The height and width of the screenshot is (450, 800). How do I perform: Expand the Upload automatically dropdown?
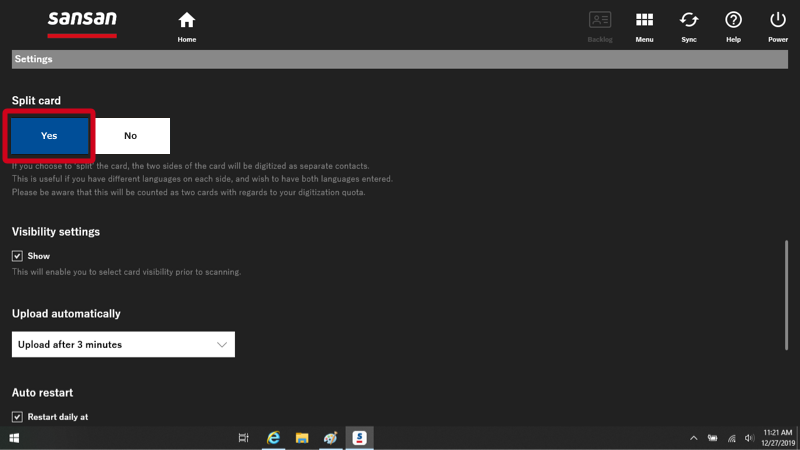tap(123, 344)
